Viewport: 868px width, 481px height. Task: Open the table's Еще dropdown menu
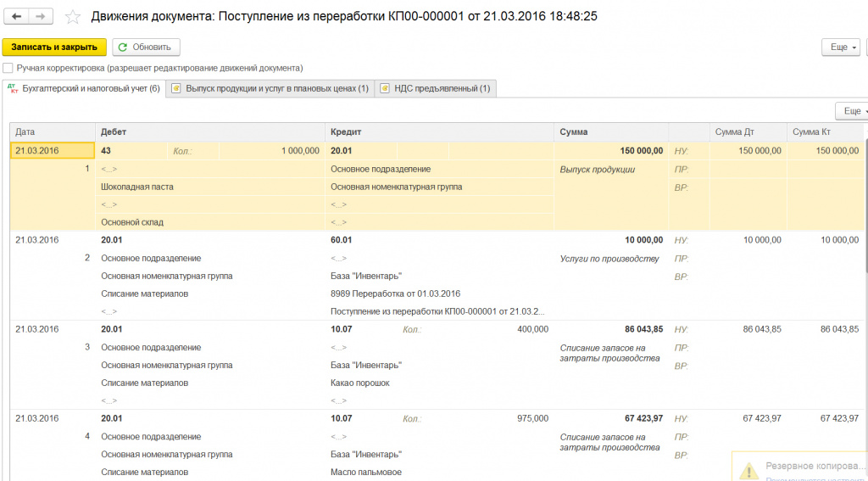pos(851,111)
